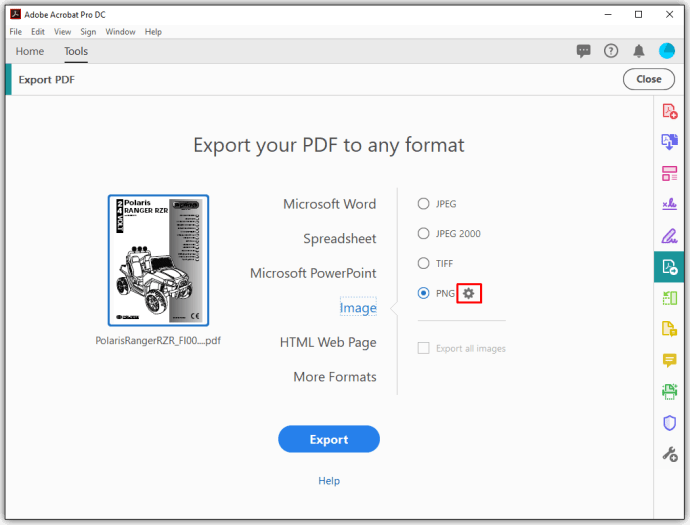Open Create PDF tool in sidebar

[669, 111]
